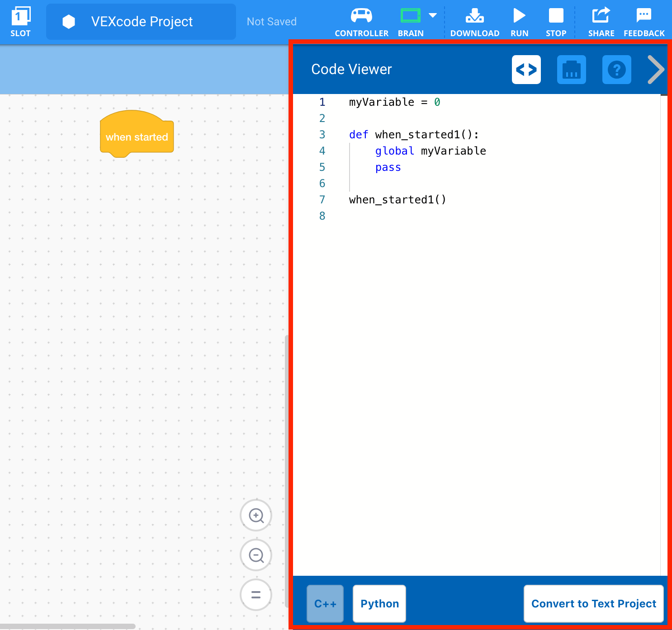Click the Slot 1 selector

[20, 19]
